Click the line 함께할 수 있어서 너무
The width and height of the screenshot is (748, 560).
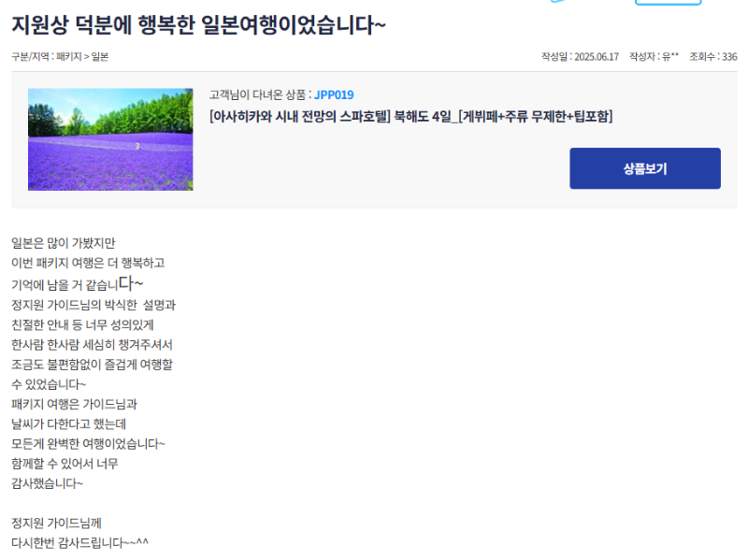(65, 464)
